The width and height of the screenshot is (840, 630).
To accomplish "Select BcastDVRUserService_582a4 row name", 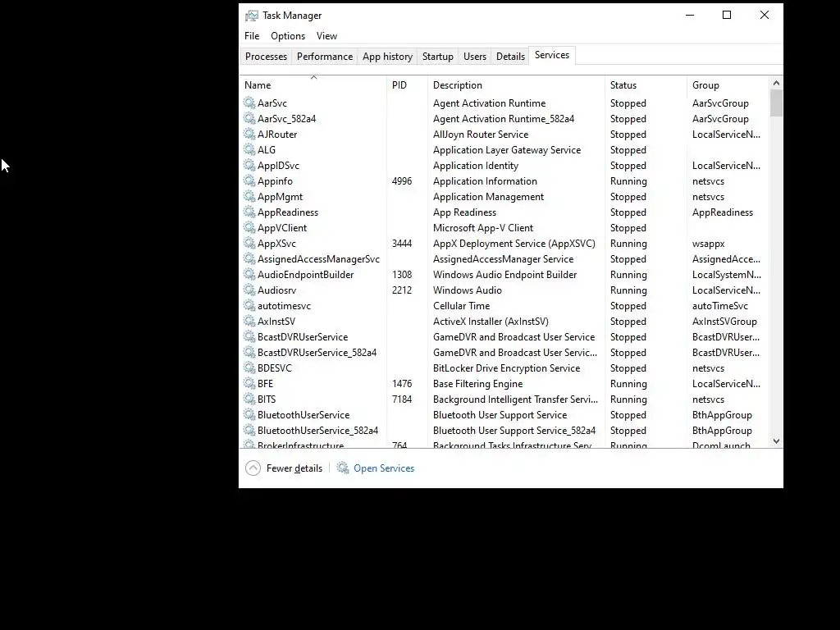I will coord(317,353).
